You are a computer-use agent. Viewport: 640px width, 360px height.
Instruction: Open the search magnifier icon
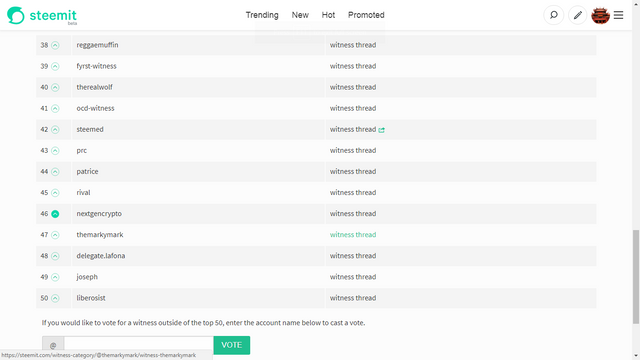pos(553,15)
